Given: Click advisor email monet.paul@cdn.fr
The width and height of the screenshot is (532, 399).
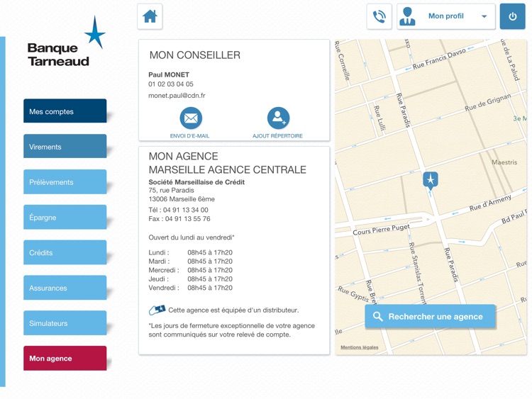Looking at the screenshot, I should coord(177,96).
